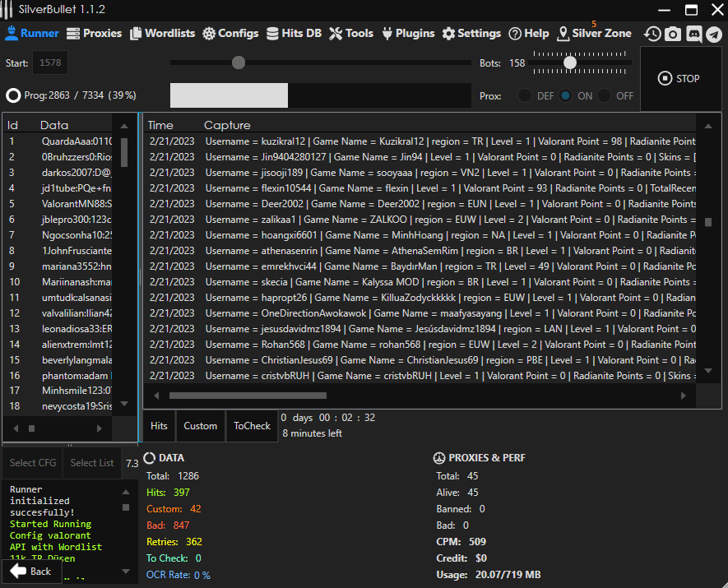Click the Telegram paper plane icon
The image size is (728, 588).
coord(713,34)
